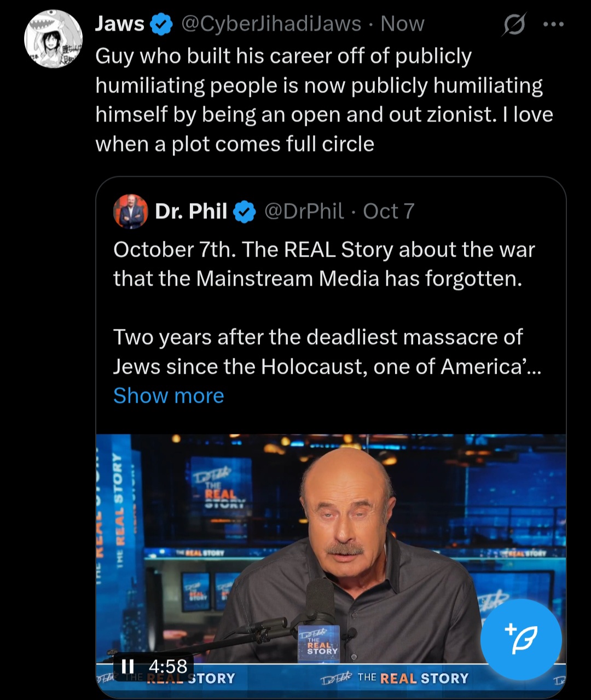Click the 4:58 video time indicator
Screen dimensions: 591x700
[167, 666]
